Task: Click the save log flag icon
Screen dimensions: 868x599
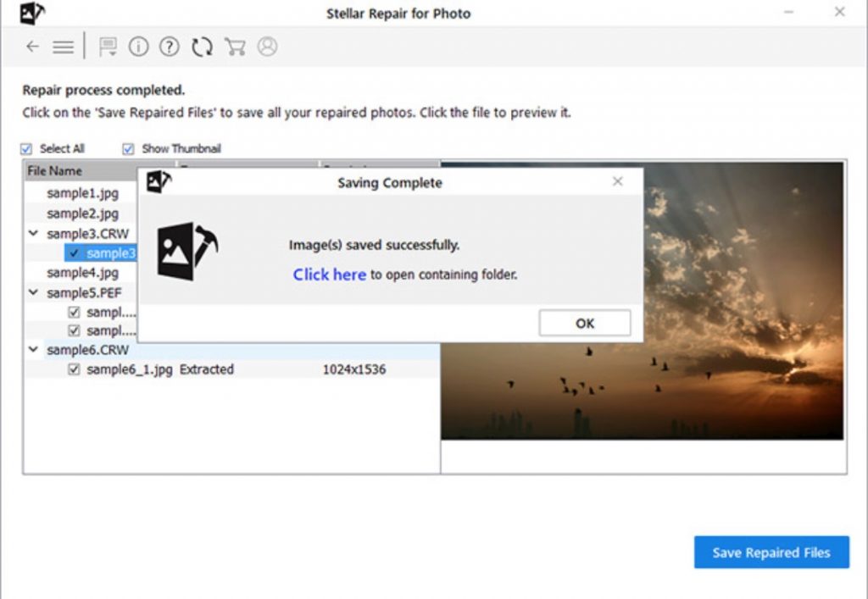Action: pos(108,47)
